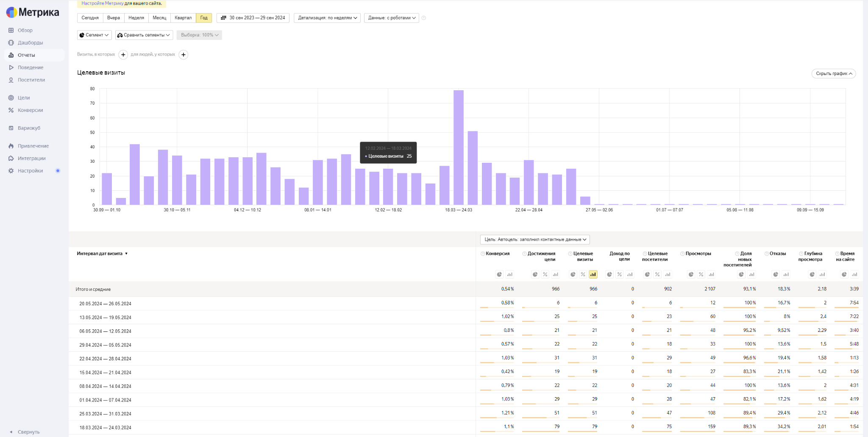Open date range picker 30 сен 2023

[x=253, y=18]
